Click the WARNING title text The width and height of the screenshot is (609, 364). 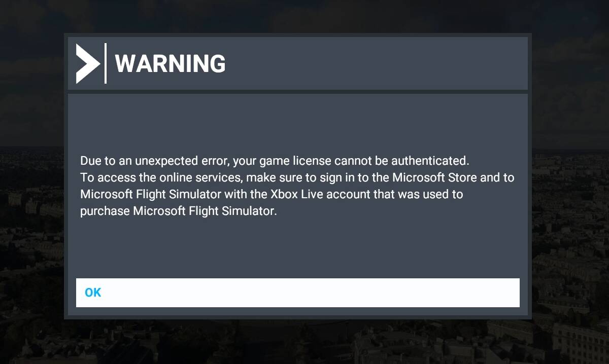coord(171,64)
